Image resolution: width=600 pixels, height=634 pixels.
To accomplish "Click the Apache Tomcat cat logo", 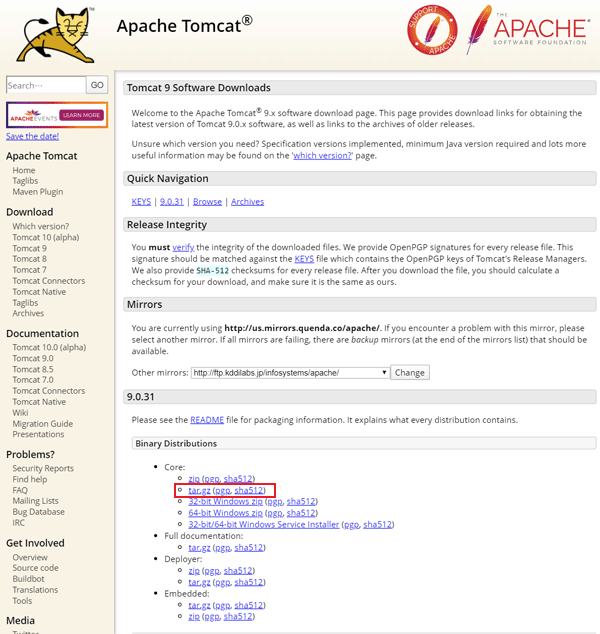I will point(56,35).
